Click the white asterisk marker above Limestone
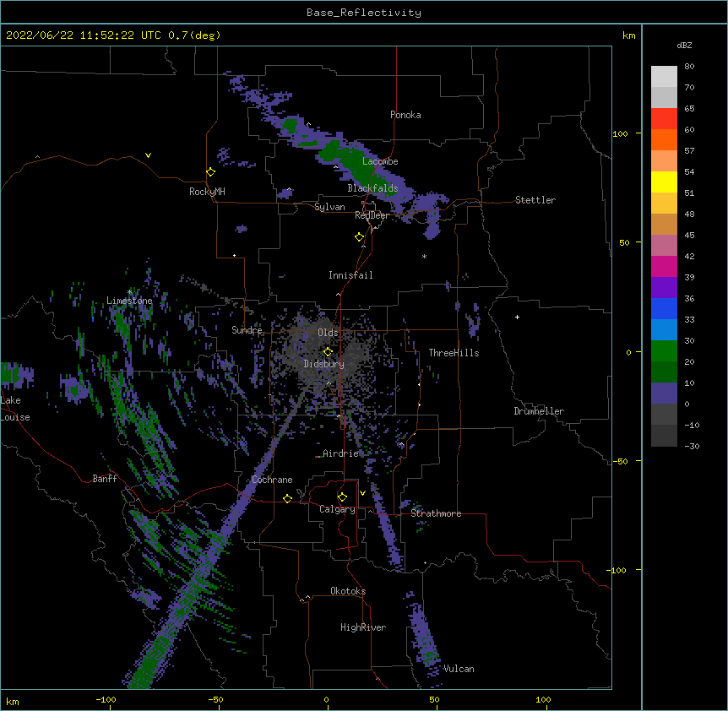The image size is (728, 711). point(129,292)
